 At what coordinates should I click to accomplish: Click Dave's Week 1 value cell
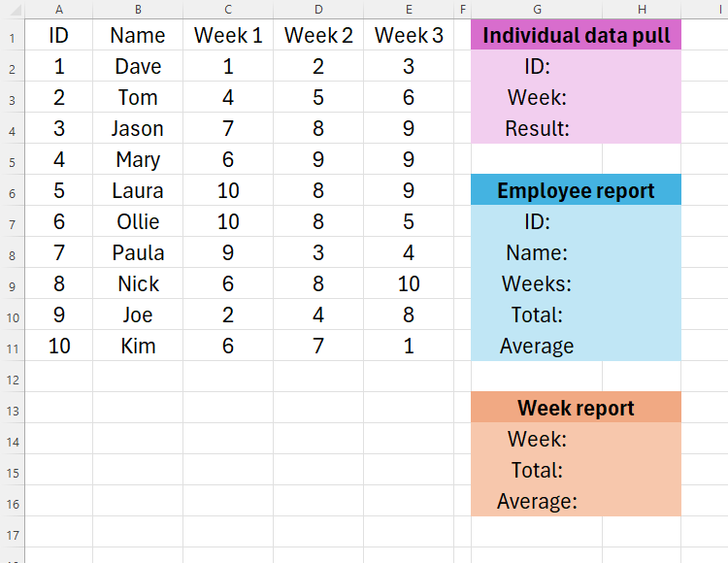click(x=228, y=67)
